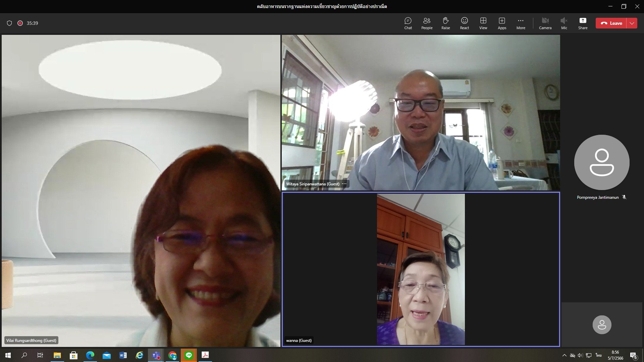Open LINE from the taskbar

point(189,355)
